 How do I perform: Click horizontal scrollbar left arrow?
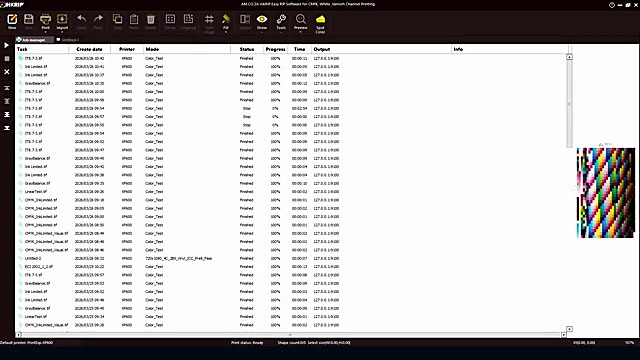click(18, 335)
